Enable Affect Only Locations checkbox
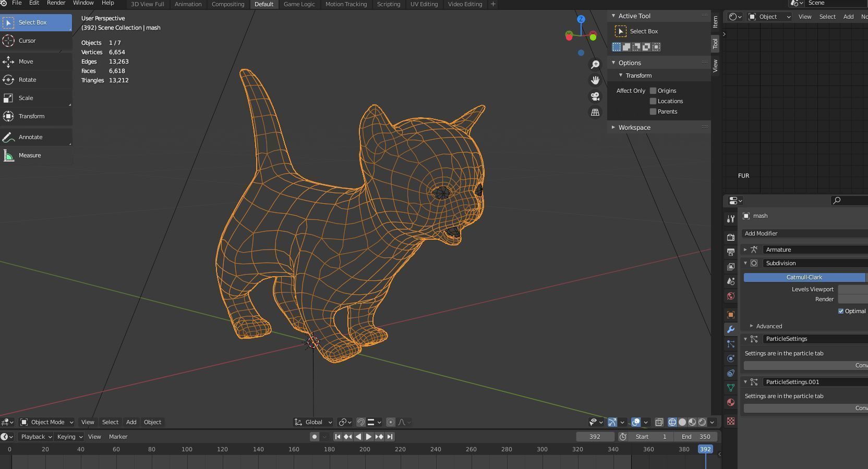The width and height of the screenshot is (868, 469). (653, 101)
